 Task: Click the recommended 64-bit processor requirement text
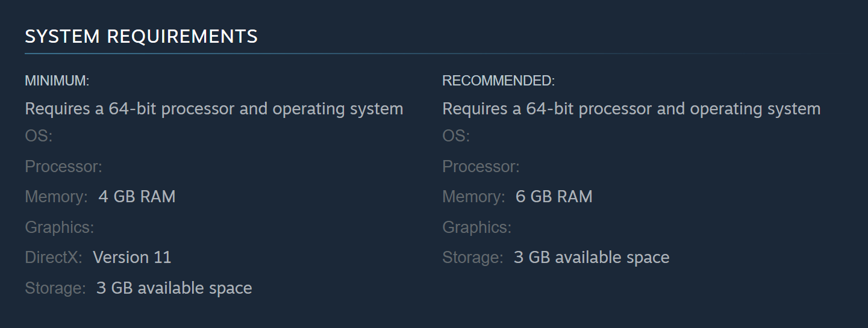(631, 109)
